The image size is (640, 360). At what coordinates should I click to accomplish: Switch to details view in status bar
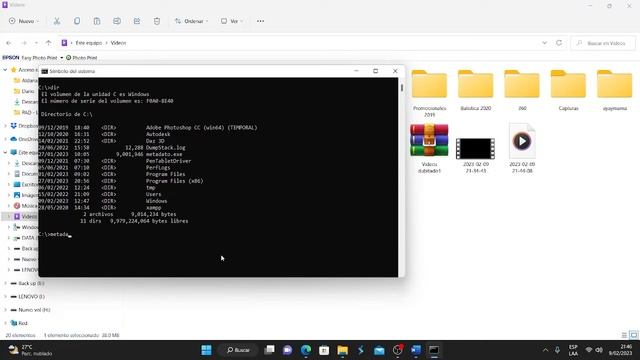(624, 335)
